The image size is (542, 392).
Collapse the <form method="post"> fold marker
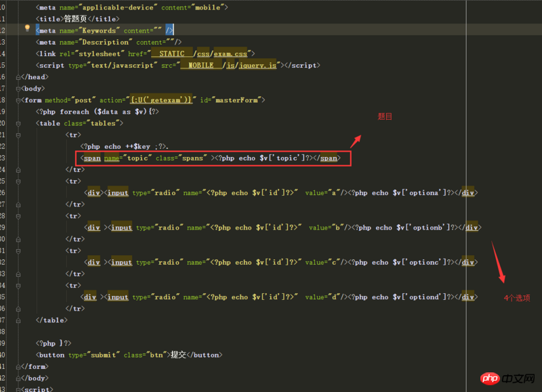(18, 100)
